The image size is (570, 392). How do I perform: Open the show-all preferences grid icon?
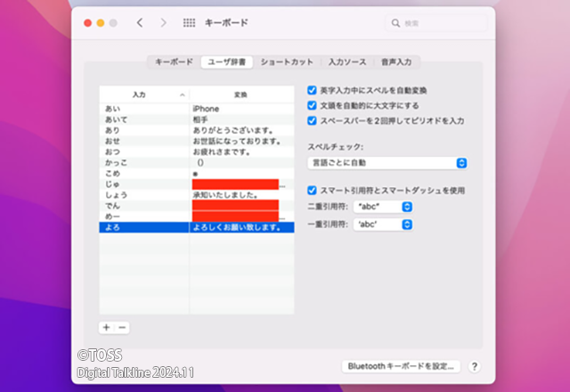(189, 22)
